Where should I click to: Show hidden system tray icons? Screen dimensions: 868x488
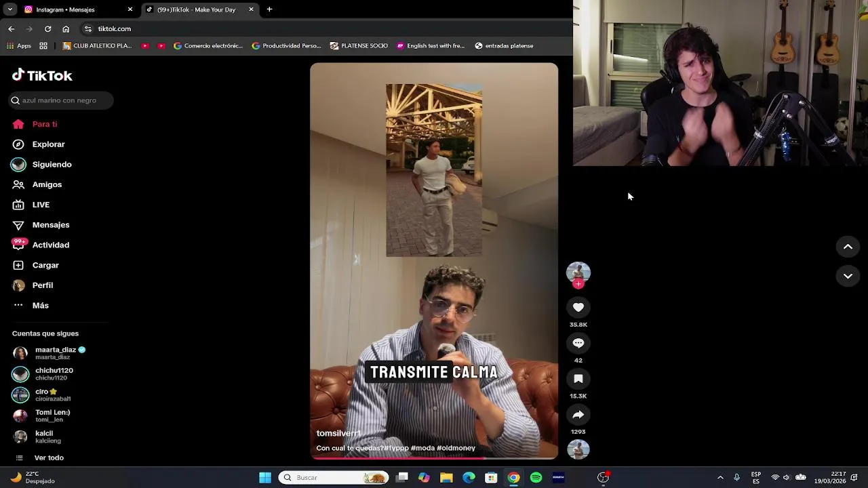coord(720,478)
